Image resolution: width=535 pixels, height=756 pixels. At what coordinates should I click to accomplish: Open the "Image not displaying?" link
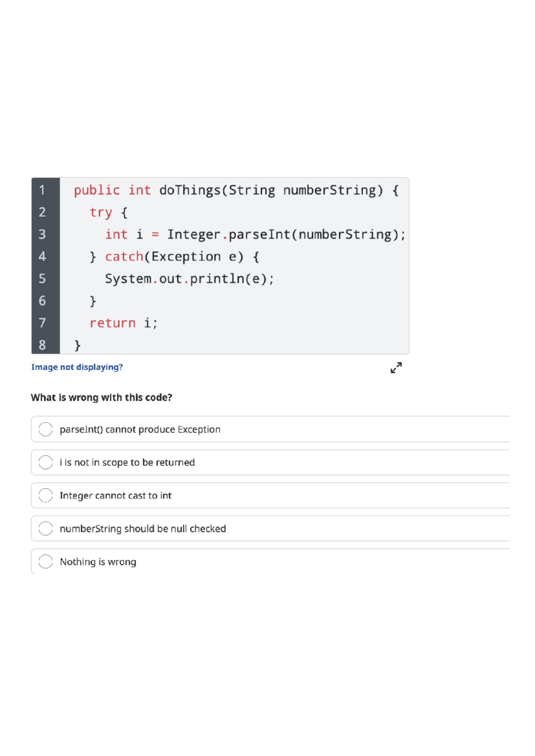77,367
